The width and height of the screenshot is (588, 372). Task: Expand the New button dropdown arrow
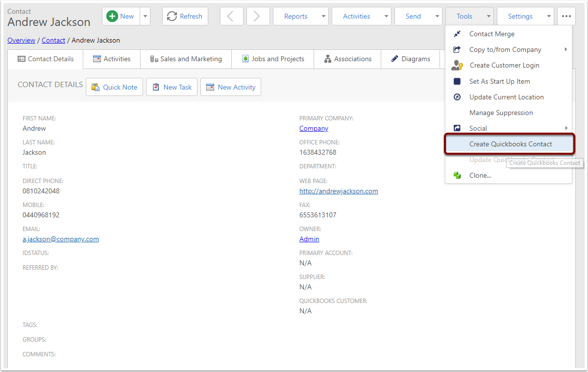[x=145, y=16]
